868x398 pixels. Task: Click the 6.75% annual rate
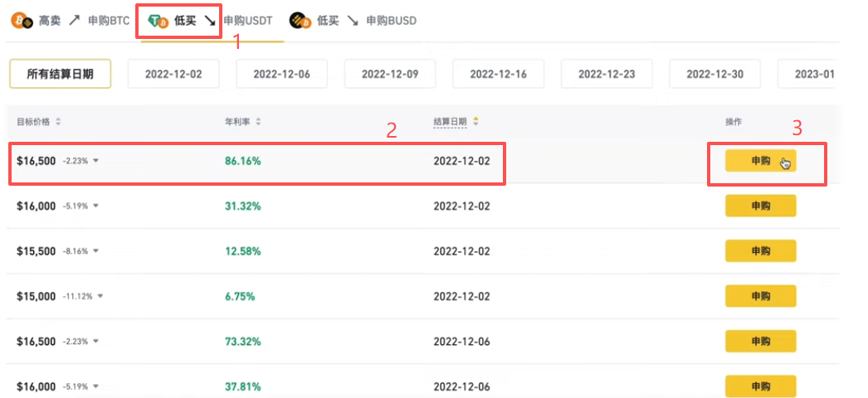click(x=240, y=296)
